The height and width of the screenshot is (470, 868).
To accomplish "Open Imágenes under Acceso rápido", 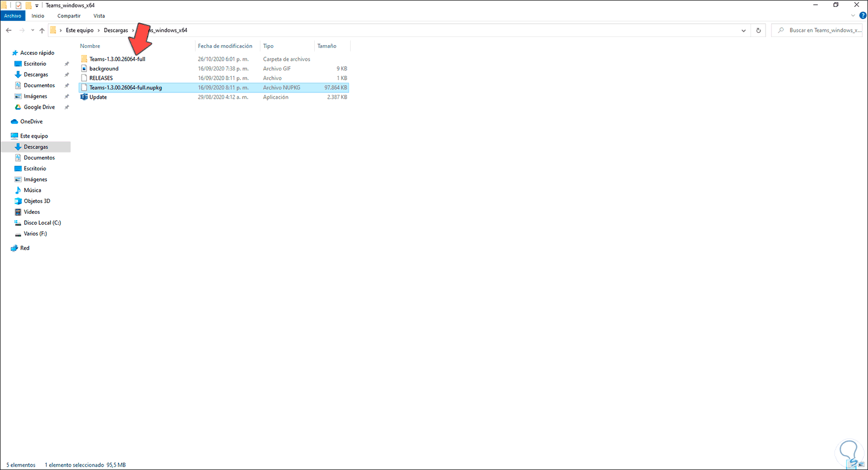I will pyautogui.click(x=35, y=97).
